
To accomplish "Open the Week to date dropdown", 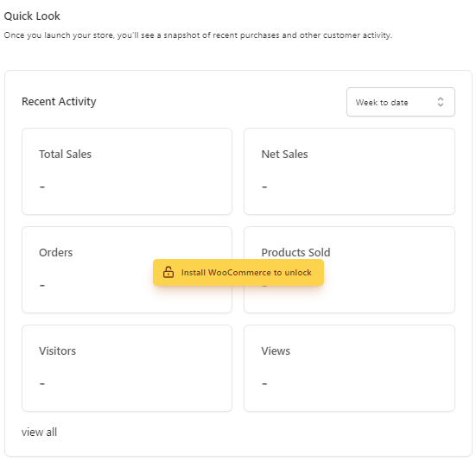I will [x=401, y=102].
